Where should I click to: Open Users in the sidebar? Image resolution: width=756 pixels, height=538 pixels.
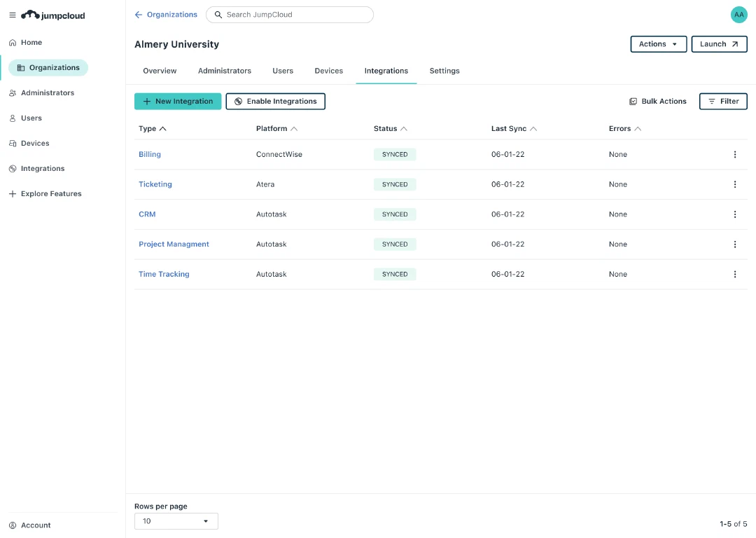click(26, 118)
